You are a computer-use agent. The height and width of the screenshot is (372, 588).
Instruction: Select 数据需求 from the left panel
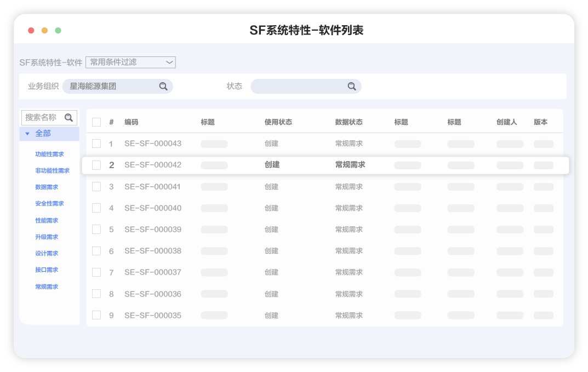point(45,187)
